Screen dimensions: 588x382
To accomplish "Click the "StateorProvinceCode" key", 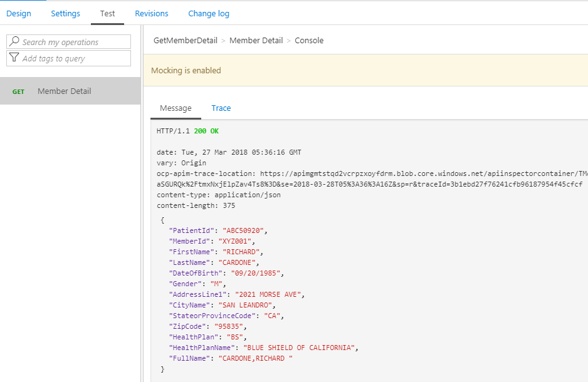I will (212, 316).
